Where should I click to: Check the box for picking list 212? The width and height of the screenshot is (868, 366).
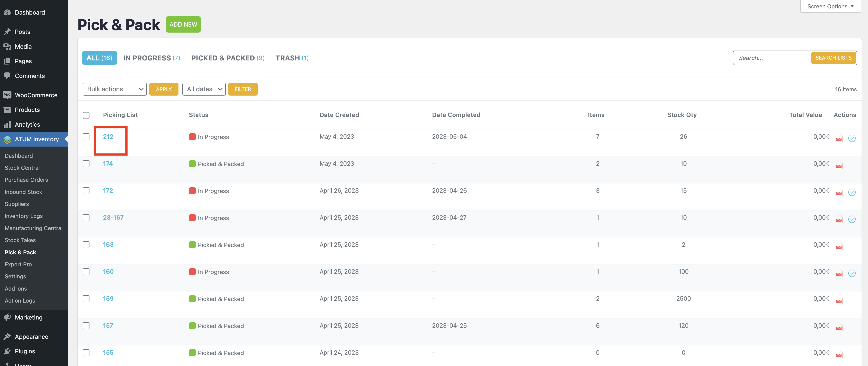[86, 137]
